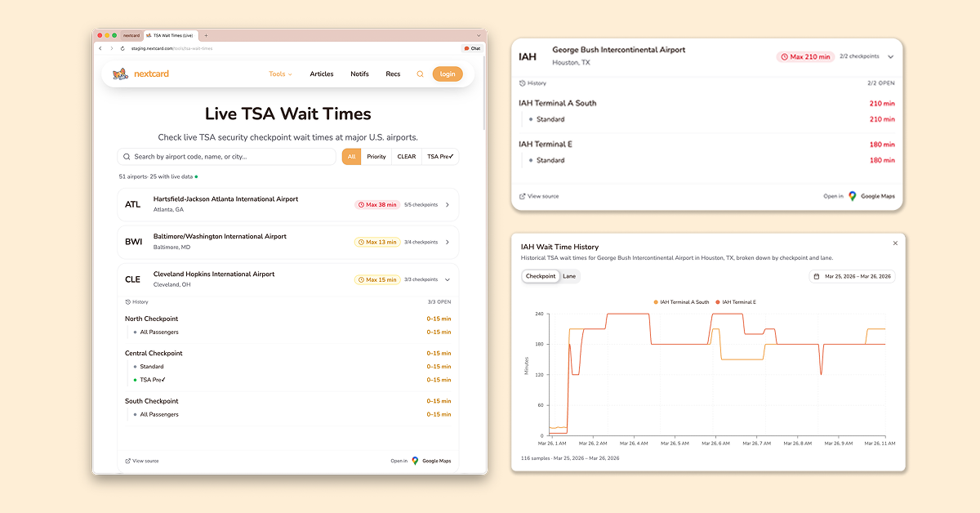Toggle the IAH Terminal E legend series

pos(735,302)
